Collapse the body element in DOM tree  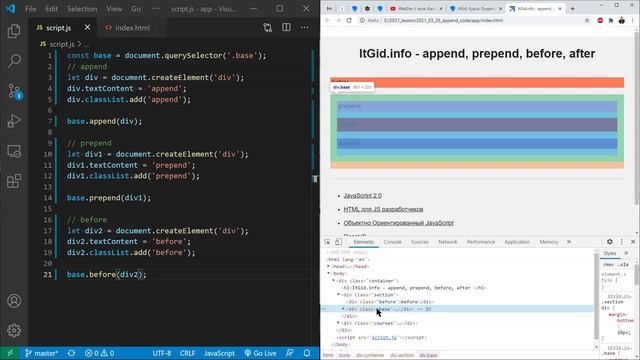tap(329, 273)
